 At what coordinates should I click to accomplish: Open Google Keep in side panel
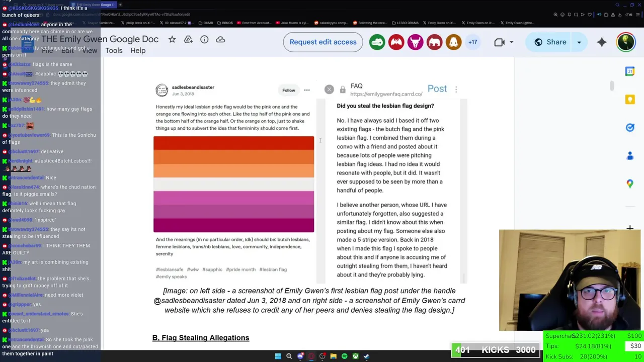coord(630,100)
